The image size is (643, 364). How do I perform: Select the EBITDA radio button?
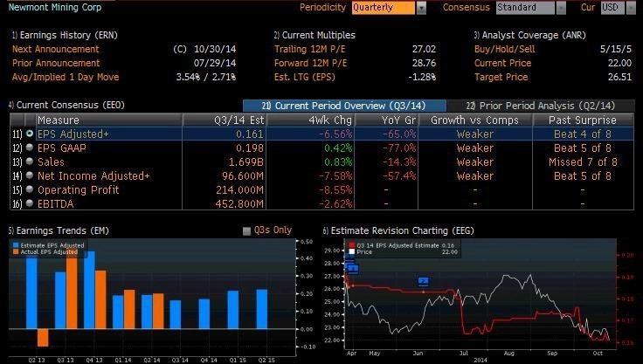(x=30, y=203)
